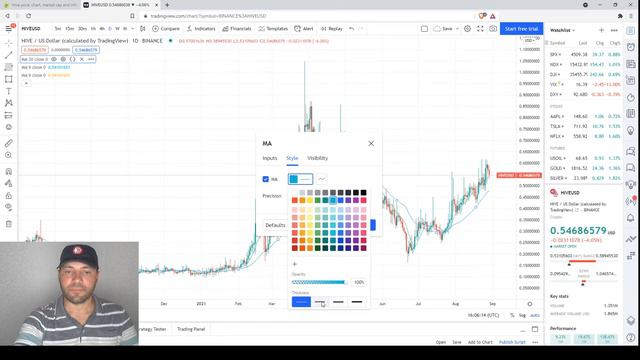Select the trend line drawing tool
Image resolution: width=640 pixels, height=360 pixels.
point(9,55)
